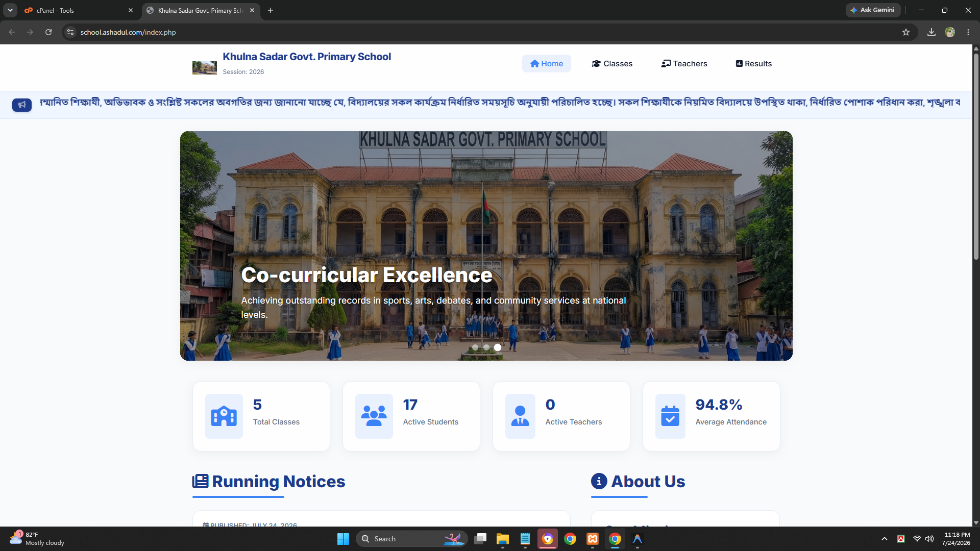Image resolution: width=980 pixels, height=551 pixels.
Task: Open the Home nav link
Action: (x=546, y=64)
